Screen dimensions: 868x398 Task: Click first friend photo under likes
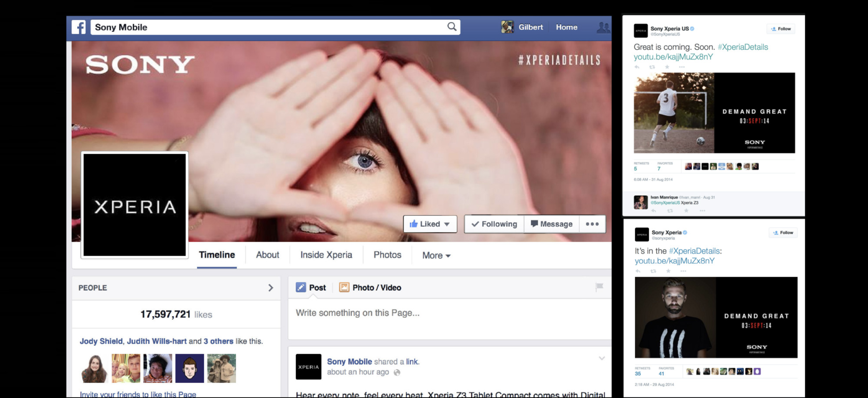tap(94, 368)
